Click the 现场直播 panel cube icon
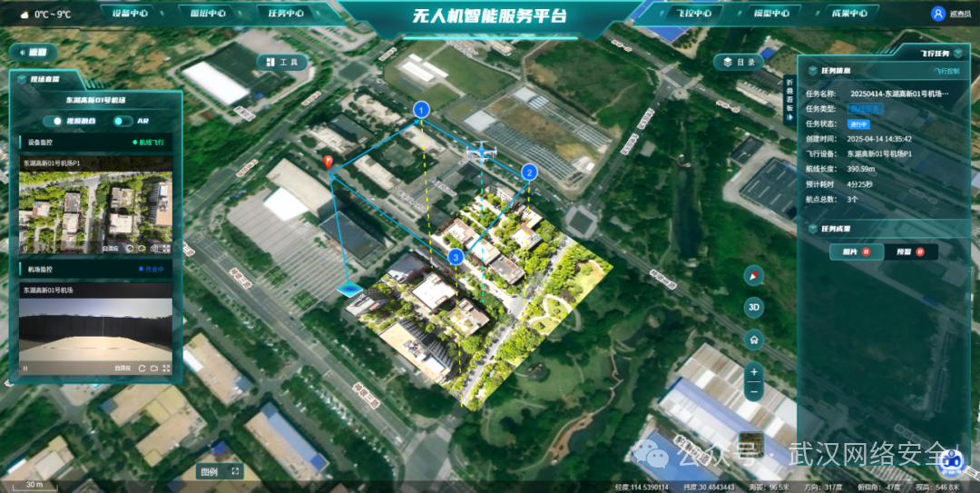This screenshot has height=493, width=980. 23,80
